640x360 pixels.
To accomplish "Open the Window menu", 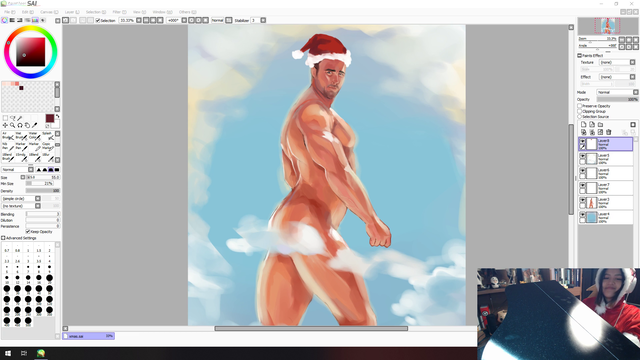I will 162,12.
